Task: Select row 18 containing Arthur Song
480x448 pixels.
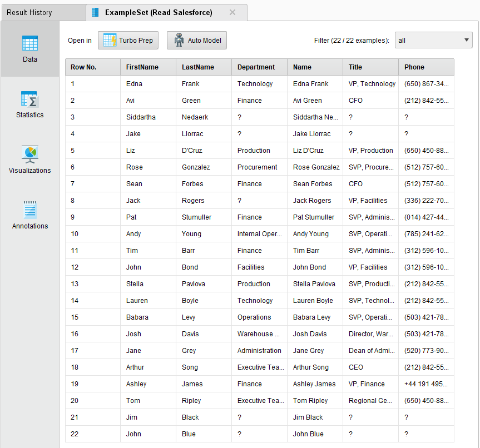Action: point(222,367)
